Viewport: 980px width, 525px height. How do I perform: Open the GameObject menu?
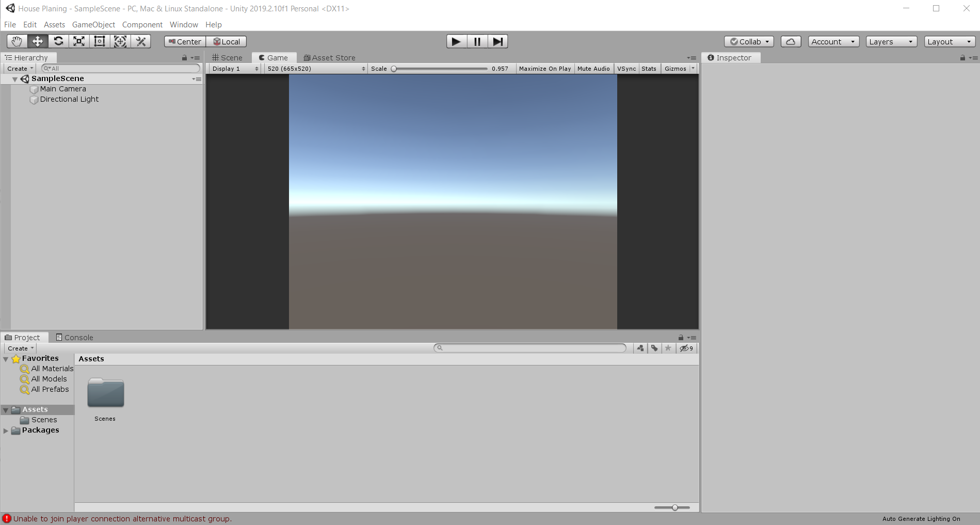tap(93, 25)
